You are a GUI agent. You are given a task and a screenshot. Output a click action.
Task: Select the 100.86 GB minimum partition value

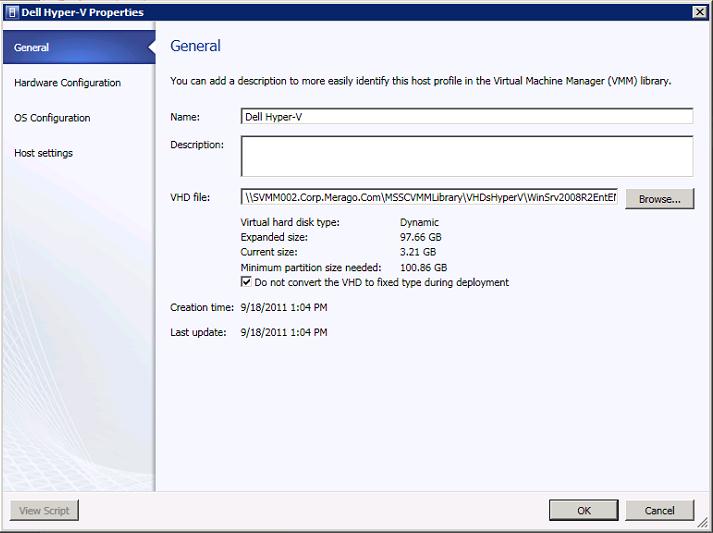(423, 267)
